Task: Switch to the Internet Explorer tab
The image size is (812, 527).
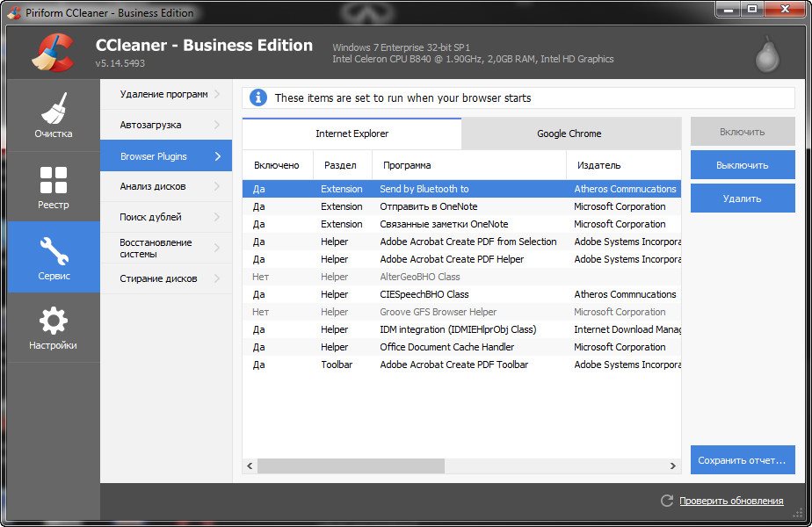Action: 352,134
